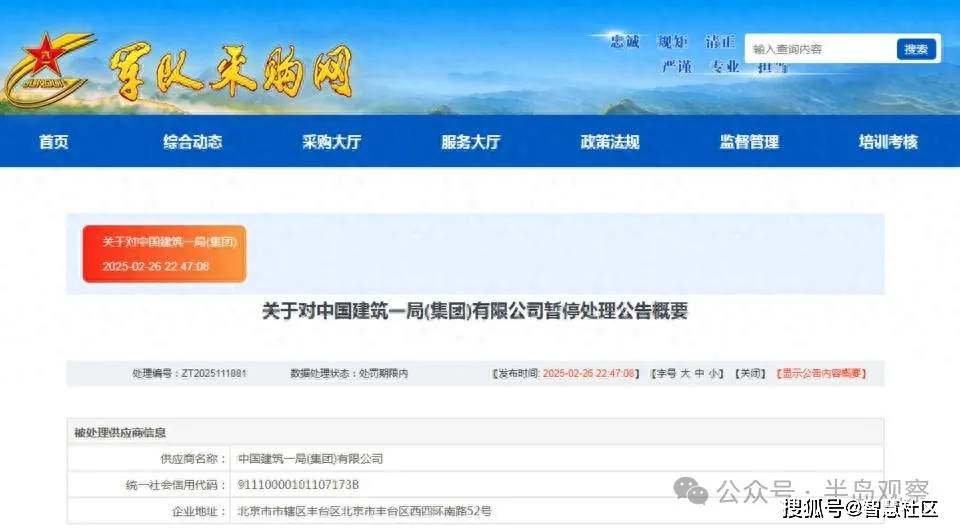Click the 搜索 search button
Viewport: 960px width, 530px height.
tap(916, 49)
